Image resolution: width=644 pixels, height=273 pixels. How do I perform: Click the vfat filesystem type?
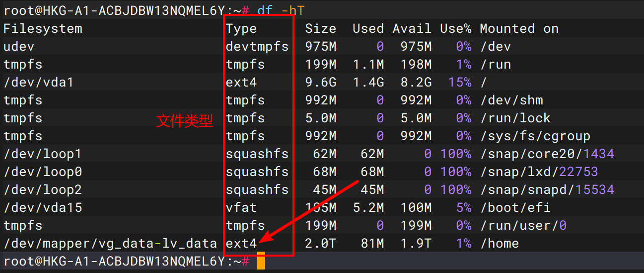tap(241, 208)
